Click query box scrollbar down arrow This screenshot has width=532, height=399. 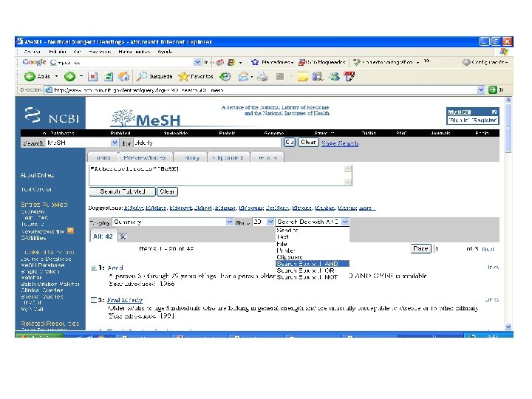click(347, 182)
